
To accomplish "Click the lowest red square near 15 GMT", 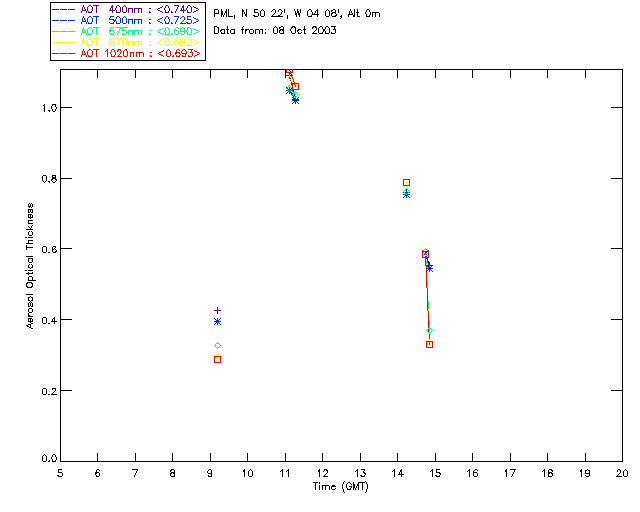I will tap(429, 345).
